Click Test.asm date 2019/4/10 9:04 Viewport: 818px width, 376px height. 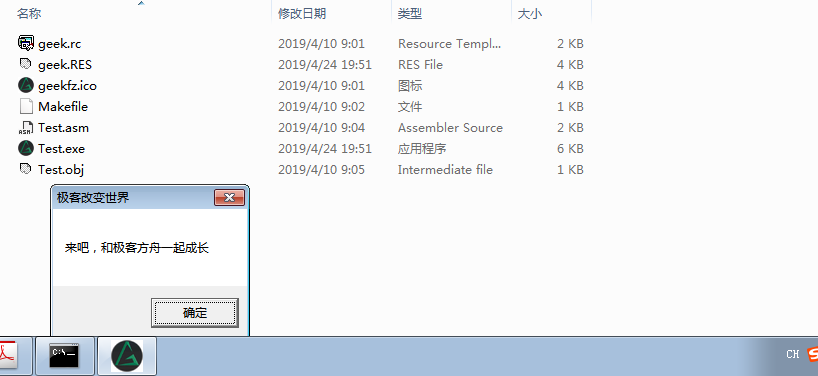click(321, 128)
